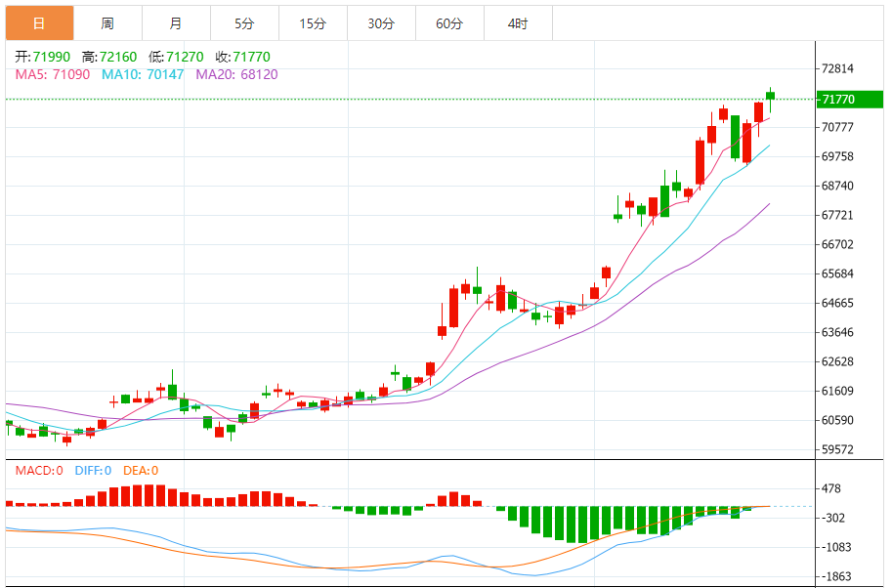Click the green 71770 current price label
The image size is (892, 588).
click(849, 100)
